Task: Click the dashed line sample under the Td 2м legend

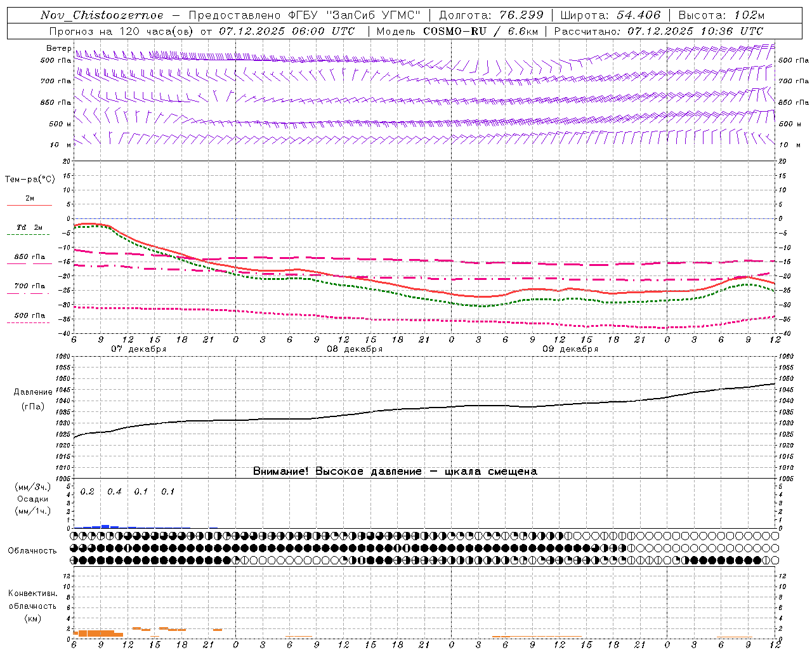Action: coord(28,235)
